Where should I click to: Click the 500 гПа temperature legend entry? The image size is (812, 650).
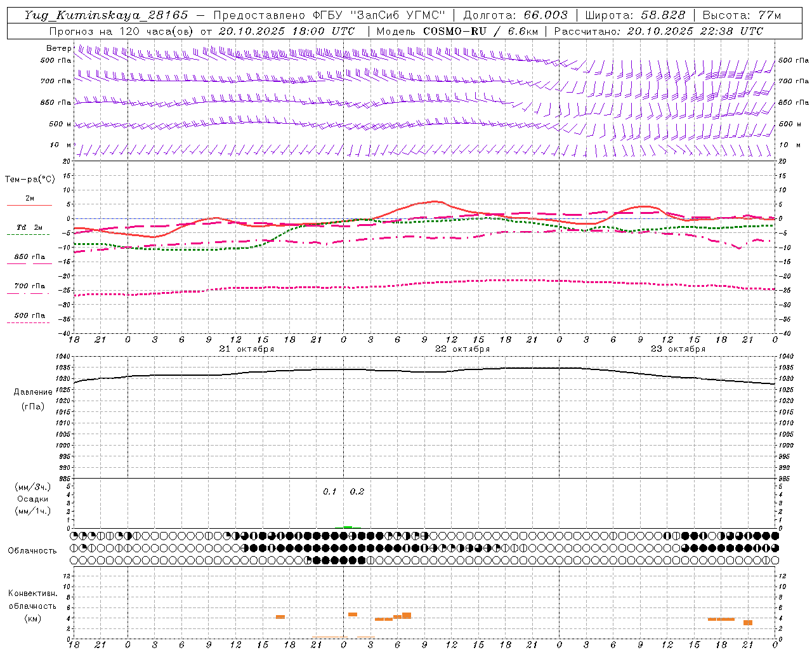(30, 315)
